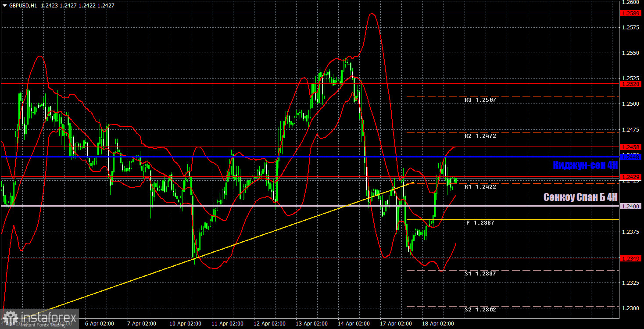644x329 pixels.
Task: Select the red 1.2458 level price tag
Action: click(631, 147)
